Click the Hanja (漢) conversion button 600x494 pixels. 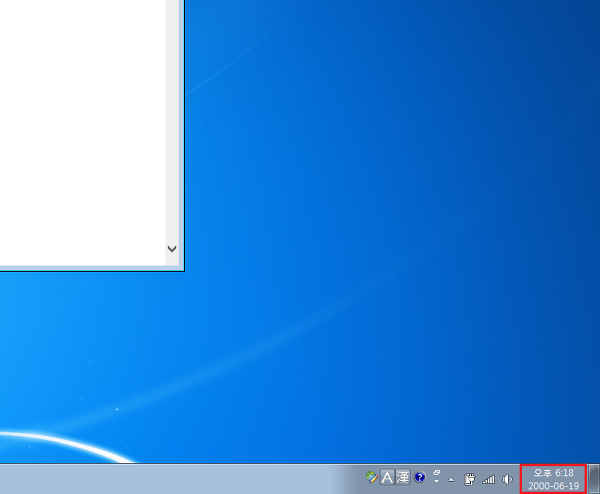403,477
